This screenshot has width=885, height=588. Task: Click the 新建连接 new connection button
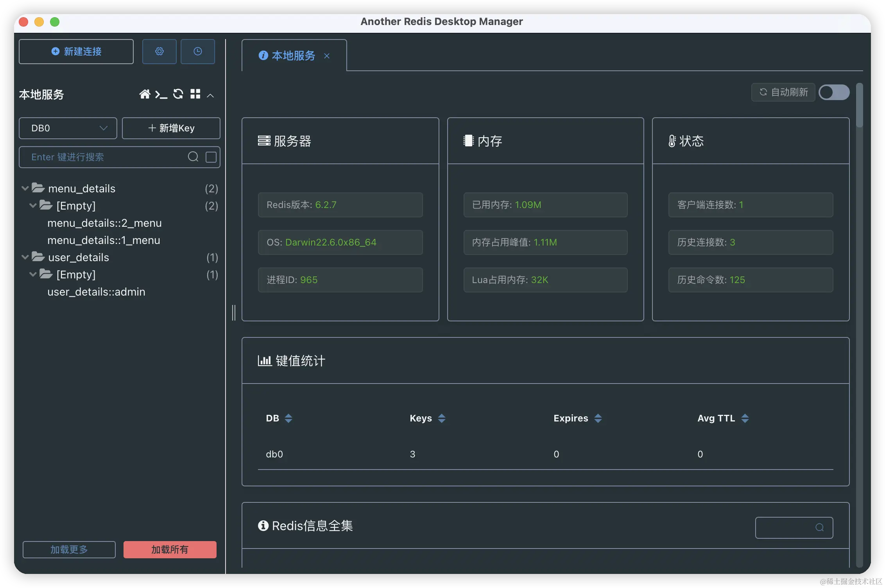tap(76, 51)
